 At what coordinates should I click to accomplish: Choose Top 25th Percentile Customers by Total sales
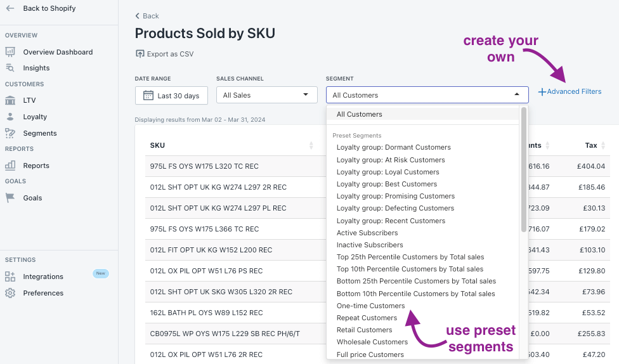(x=410, y=257)
